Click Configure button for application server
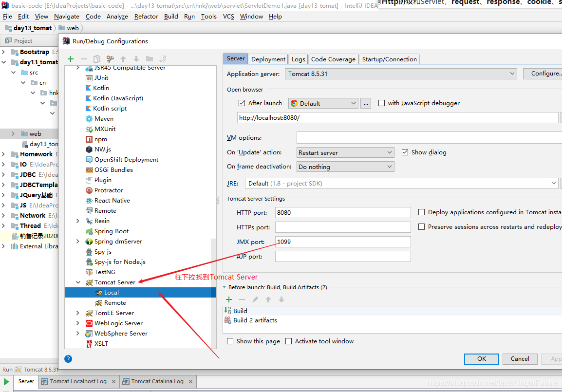Viewport: 562px width, 392px height. (x=543, y=74)
